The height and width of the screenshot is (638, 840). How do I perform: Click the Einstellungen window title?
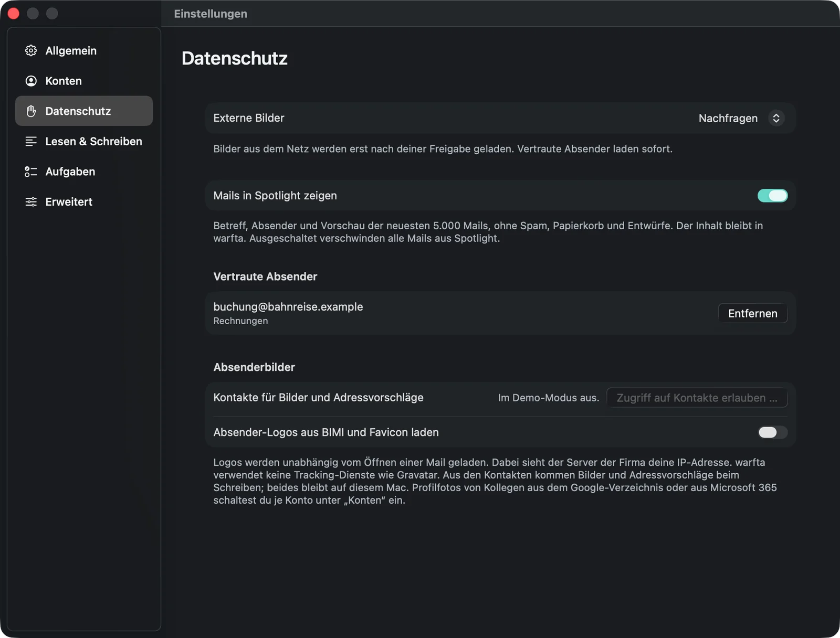click(x=211, y=14)
